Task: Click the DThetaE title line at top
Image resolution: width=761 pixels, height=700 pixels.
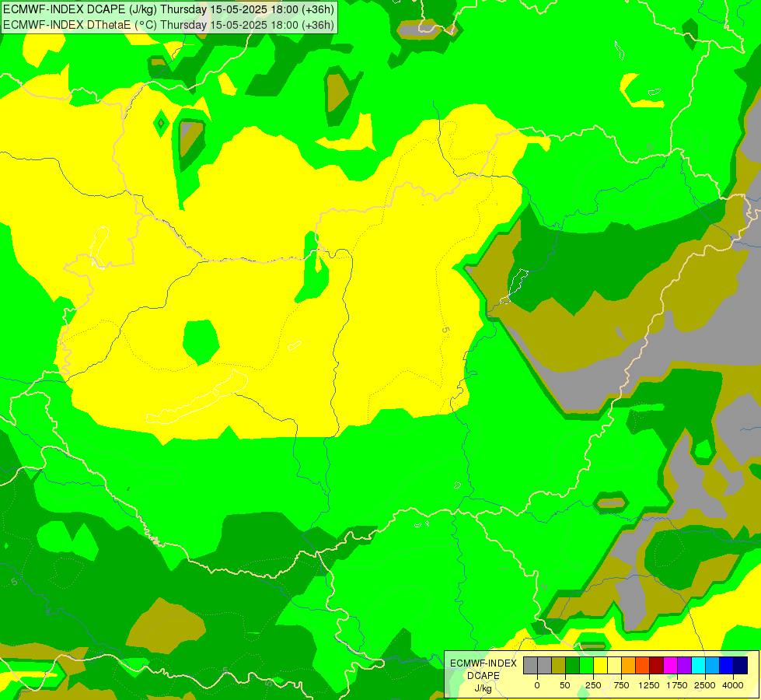Action: (169, 24)
